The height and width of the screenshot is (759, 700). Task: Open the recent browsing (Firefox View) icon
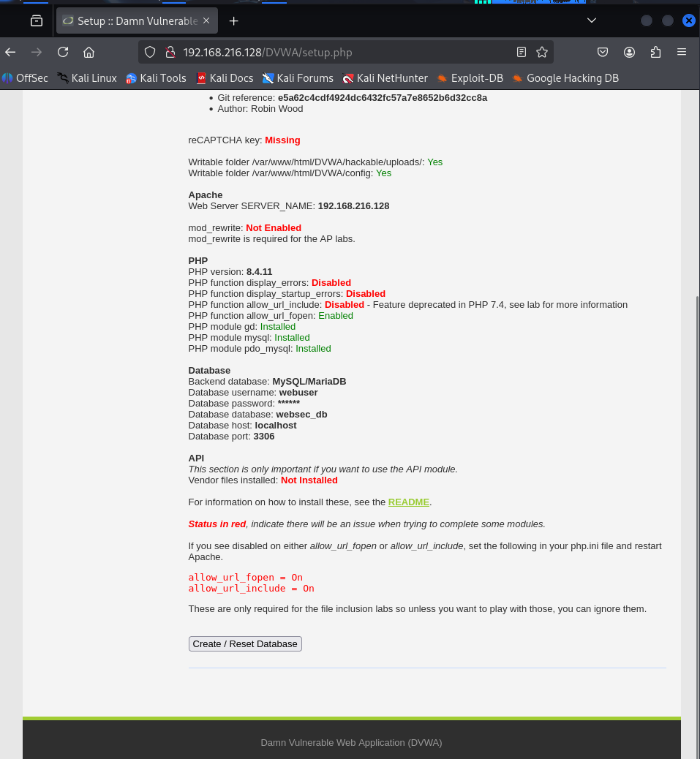pos(37,20)
